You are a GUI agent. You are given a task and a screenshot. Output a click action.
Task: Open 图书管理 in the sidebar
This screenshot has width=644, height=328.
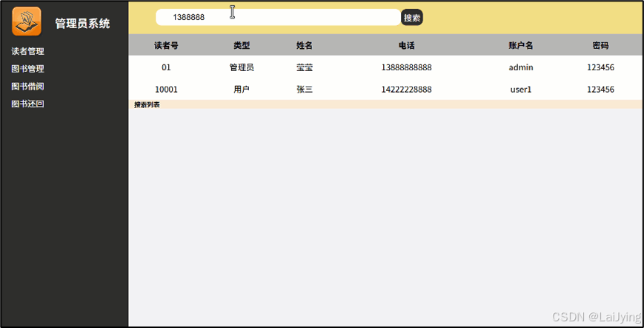(27, 69)
